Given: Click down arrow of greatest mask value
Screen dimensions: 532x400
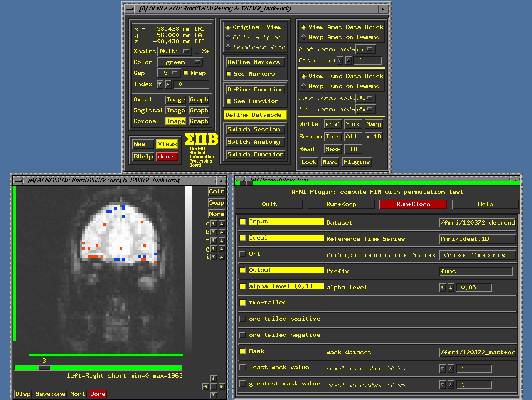Looking at the screenshot, I should (443, 385).
